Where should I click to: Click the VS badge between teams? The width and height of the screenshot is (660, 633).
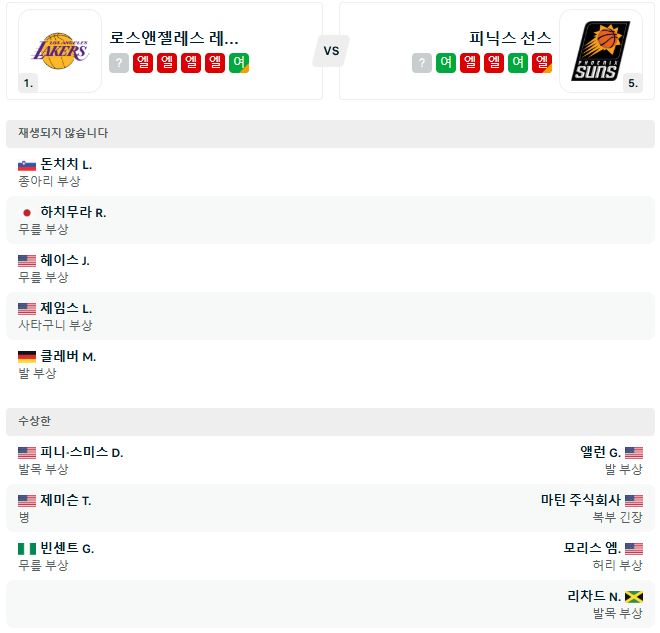point(331,50)
